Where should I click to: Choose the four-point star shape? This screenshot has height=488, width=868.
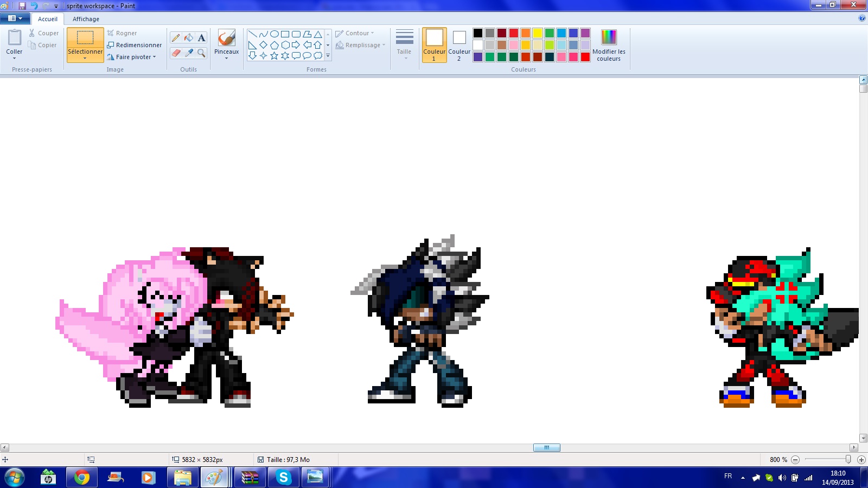(264, 55)
